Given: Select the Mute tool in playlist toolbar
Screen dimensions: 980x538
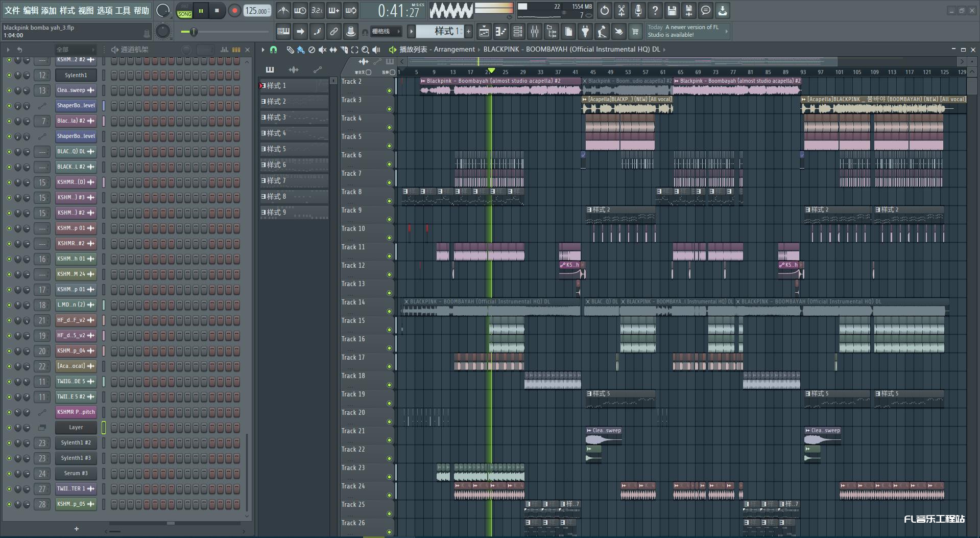Looking at the screenshot, I should pos(322,50).
